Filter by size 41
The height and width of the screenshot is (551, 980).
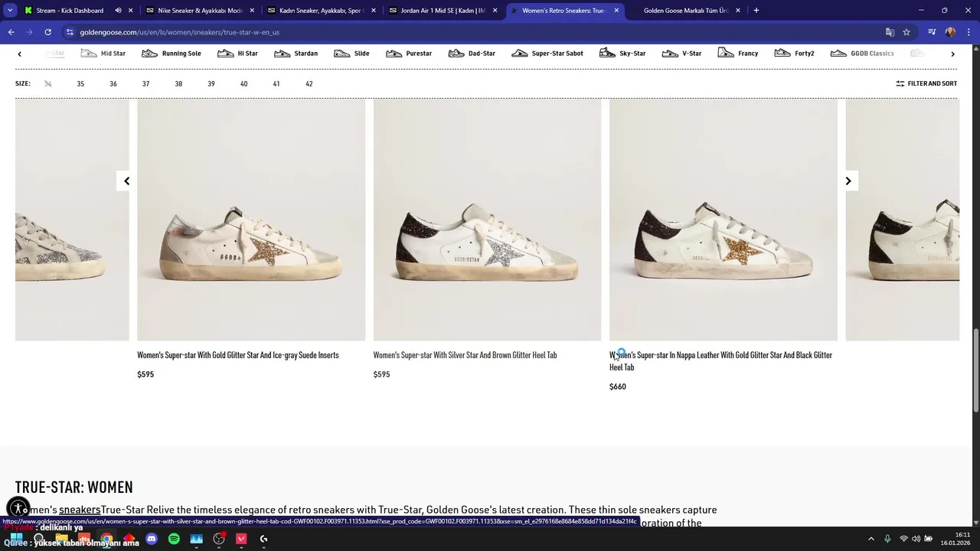[x=276, y=83]
